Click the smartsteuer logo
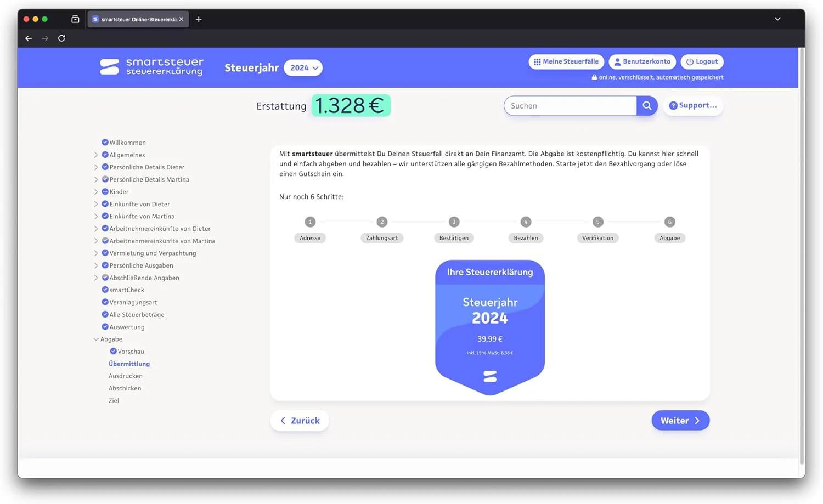Screen dimensions: 823x504 point(151,67)
